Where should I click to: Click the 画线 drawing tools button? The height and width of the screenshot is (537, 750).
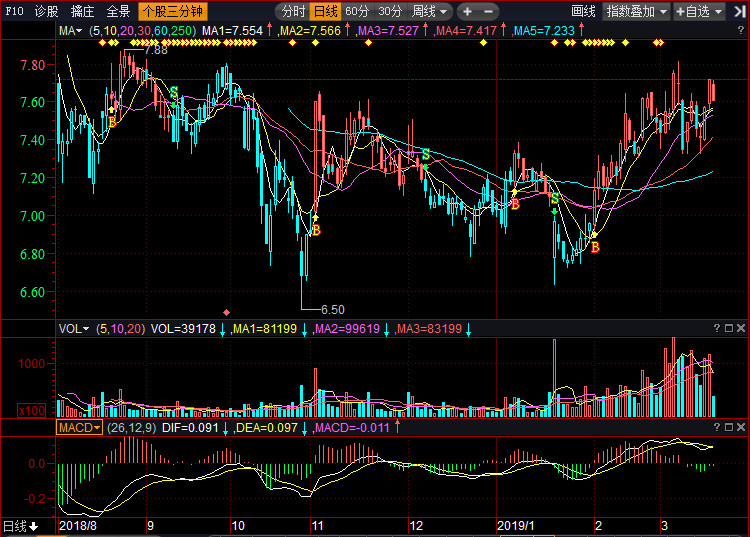(x=584, y=11)
